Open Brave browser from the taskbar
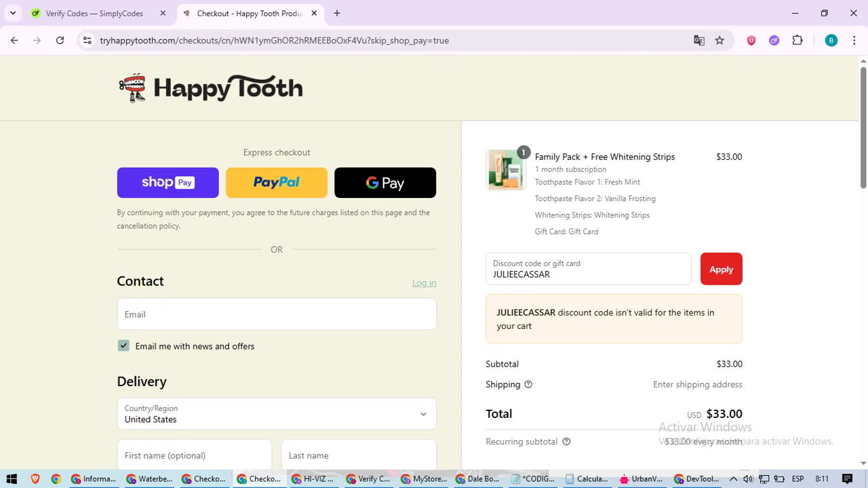This screenshot has width=868, height=488. coord(35,479)
